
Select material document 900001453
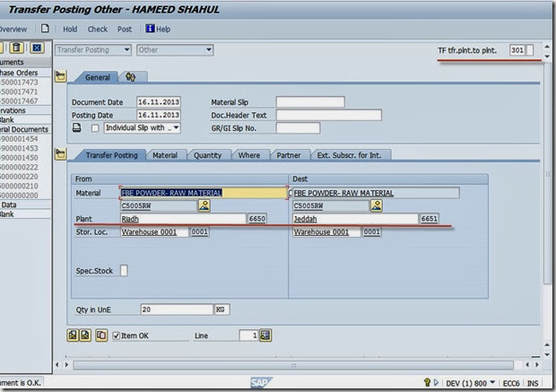[x=19, y=148]
